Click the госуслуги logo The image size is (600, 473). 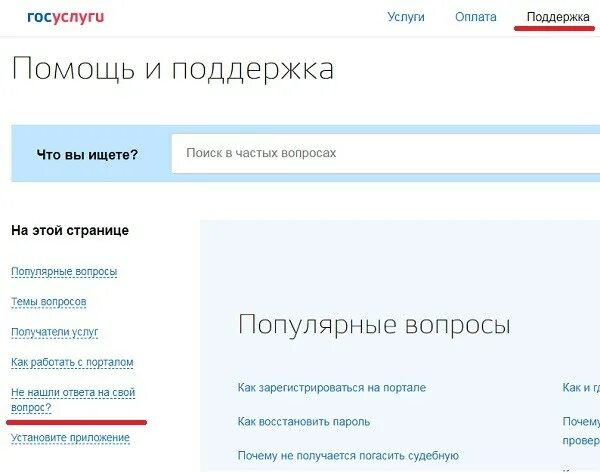click(x=65, y=17)
